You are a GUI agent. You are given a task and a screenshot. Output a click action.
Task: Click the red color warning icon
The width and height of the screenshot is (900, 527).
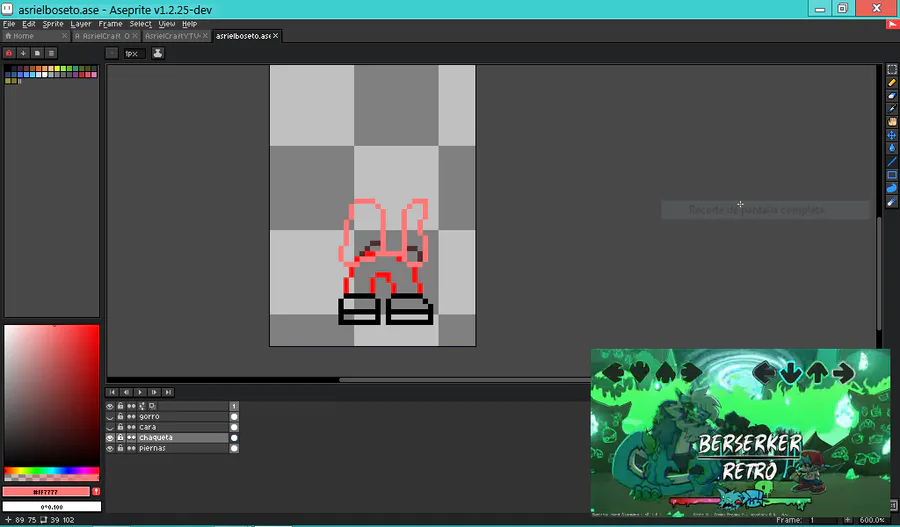click(96, 491)
